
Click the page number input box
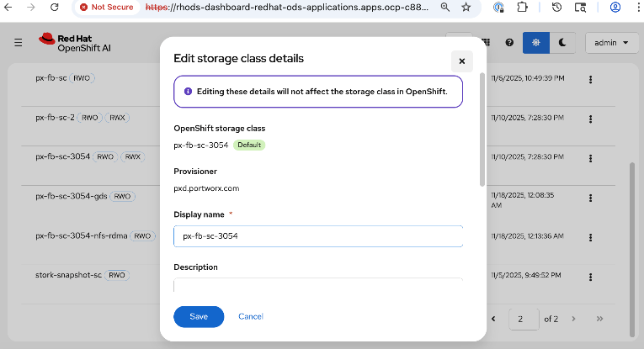point(524,320)
